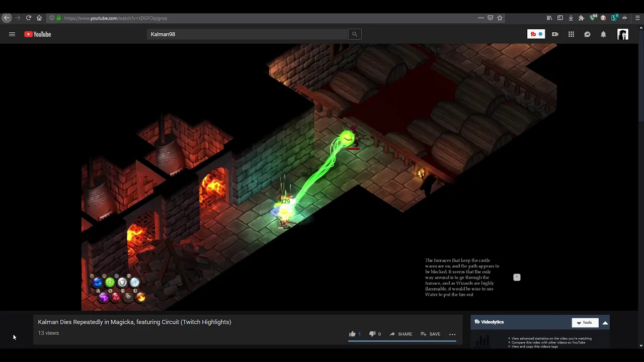This screenshot has width=644, height=362.
Task: Open more actions three dots under video
Action: [x=452, y=334]
